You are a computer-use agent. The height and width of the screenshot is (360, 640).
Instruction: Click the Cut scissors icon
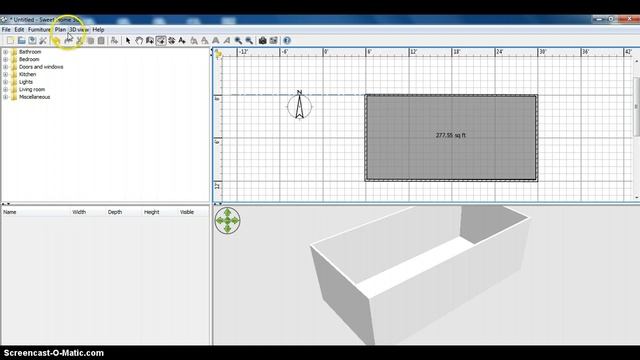80,40
